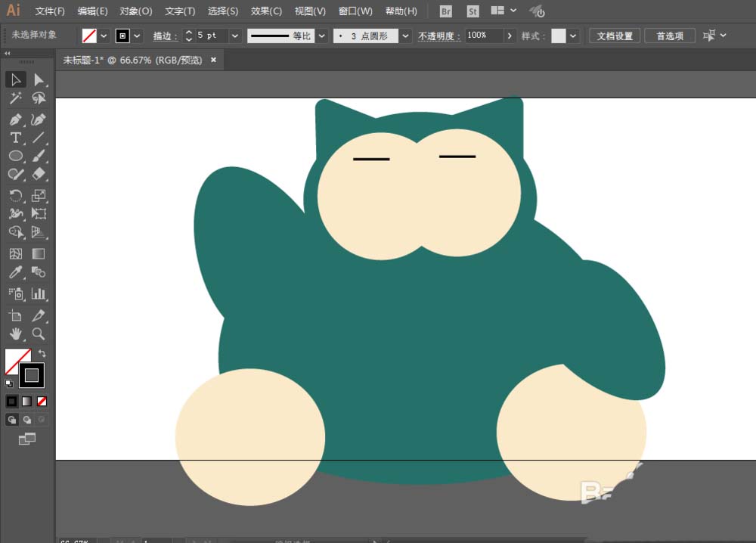This screenshot has height=543, width=756.
Task: Open the fill color dropdown arrow
Action: [x=104, y=36]
